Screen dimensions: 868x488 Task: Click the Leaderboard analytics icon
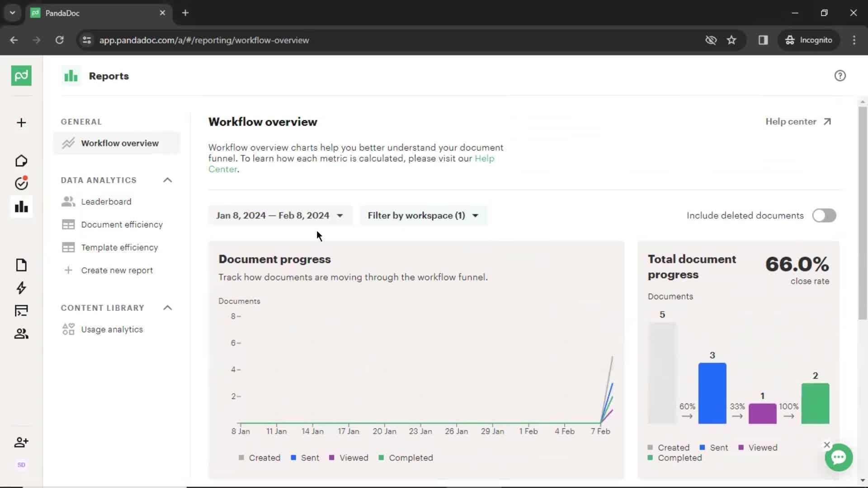67,202
